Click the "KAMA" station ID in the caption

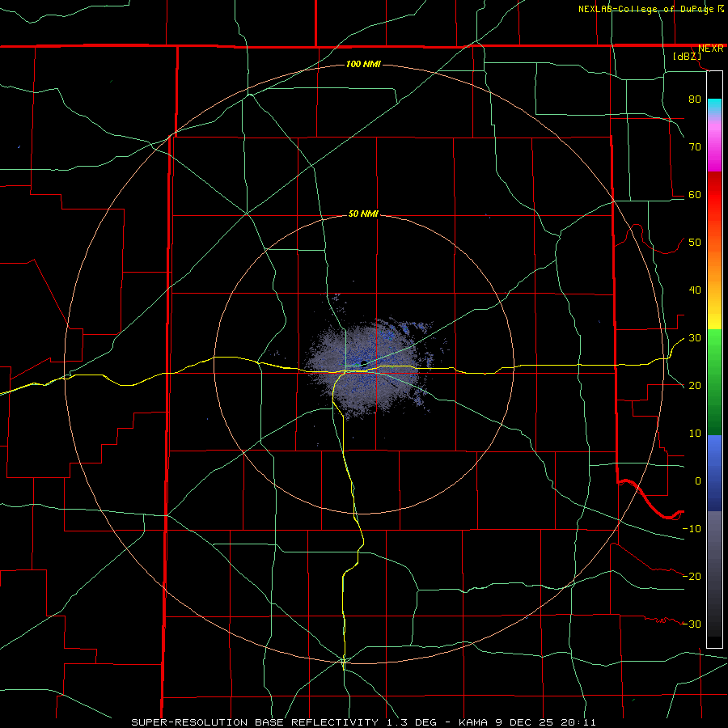(473, 722)
